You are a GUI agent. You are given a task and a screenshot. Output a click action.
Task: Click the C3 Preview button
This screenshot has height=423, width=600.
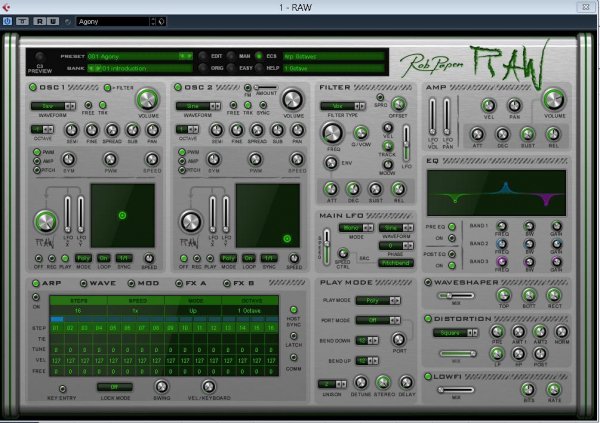click(x=40, y=57)
